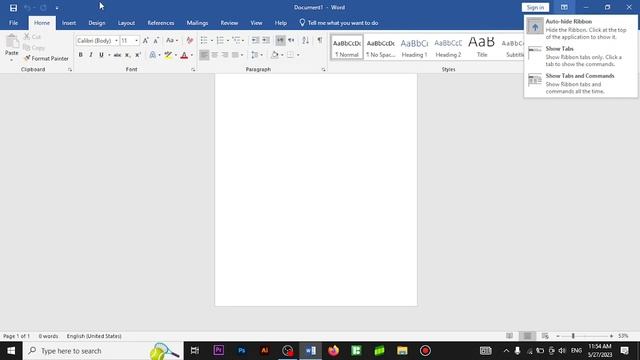The width and height of the screenshot is (640, 360).
Task: Switch to the Layout tab
Action: (x=126, y=23)
